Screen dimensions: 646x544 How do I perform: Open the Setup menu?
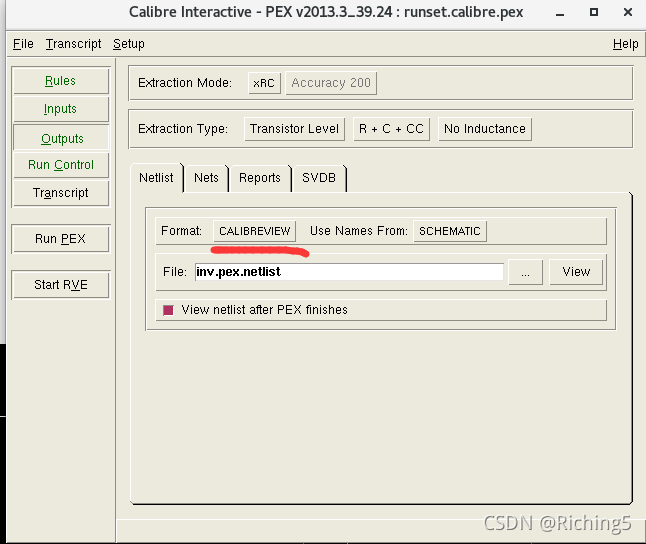click(128, 44)
